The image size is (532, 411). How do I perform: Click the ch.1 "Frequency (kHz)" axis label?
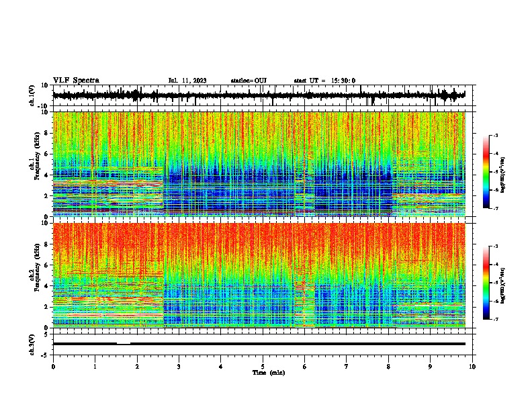click(37, 156)
